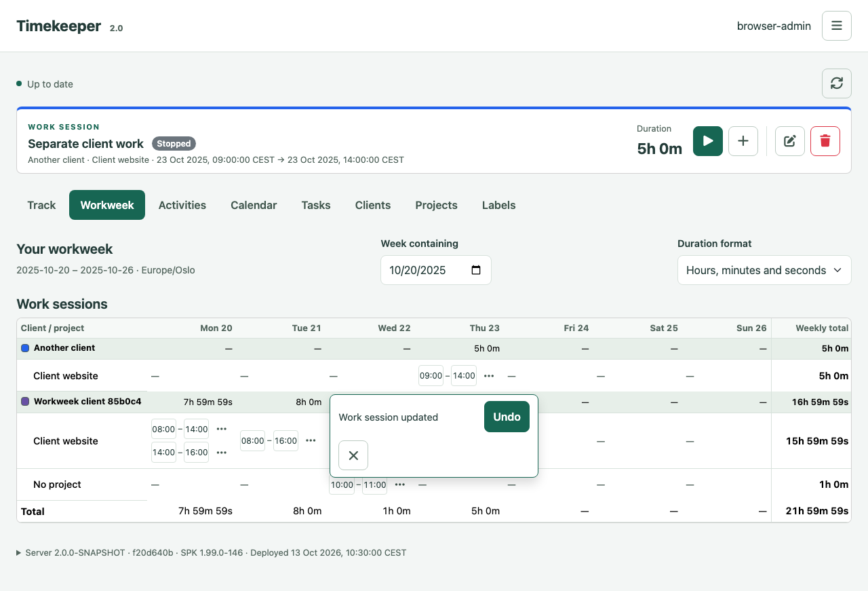This screenshot has width=868, height=591.
Task: Edit Monday's 16:00 end time
Action: [x=197, y=452]
